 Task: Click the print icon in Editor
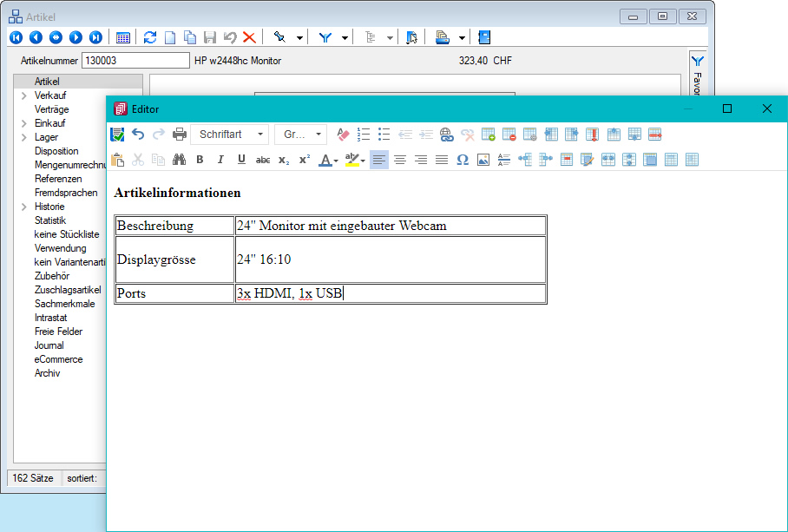tap(180, 135)
